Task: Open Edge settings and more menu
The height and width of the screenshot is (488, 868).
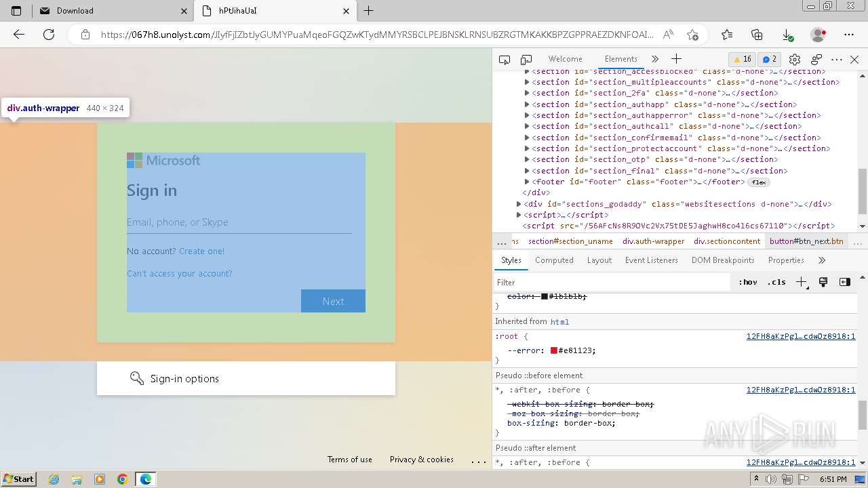Action: (849, 35)
